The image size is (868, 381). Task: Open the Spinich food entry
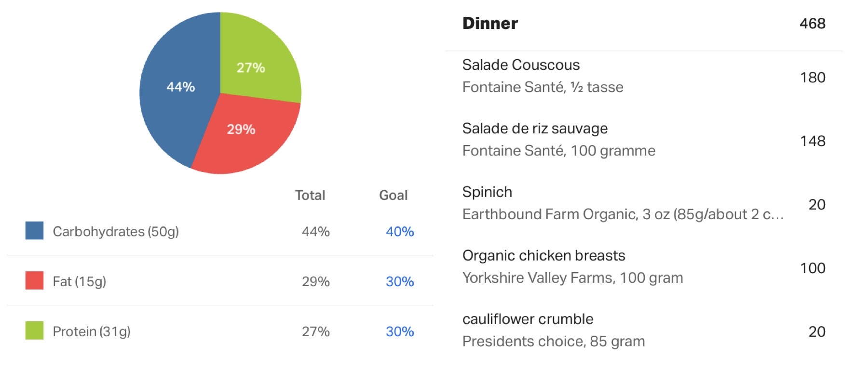[644, 203]
